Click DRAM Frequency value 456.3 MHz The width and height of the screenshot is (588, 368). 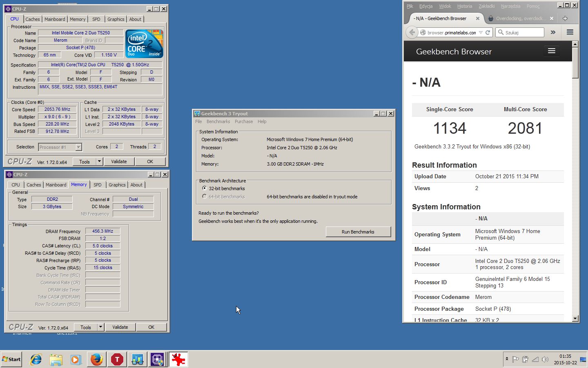(102, 231)
